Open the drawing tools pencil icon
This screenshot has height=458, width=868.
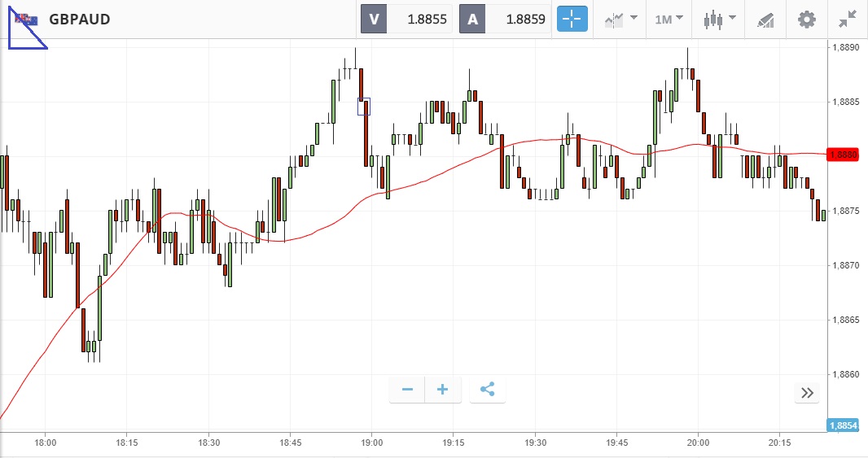click(x=765, y=19)
